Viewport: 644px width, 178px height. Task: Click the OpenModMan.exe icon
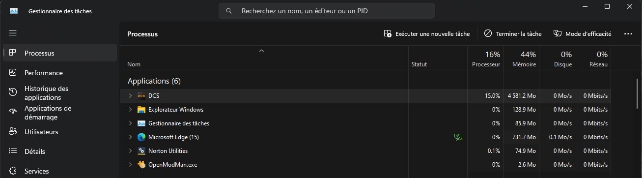(141, 165)
